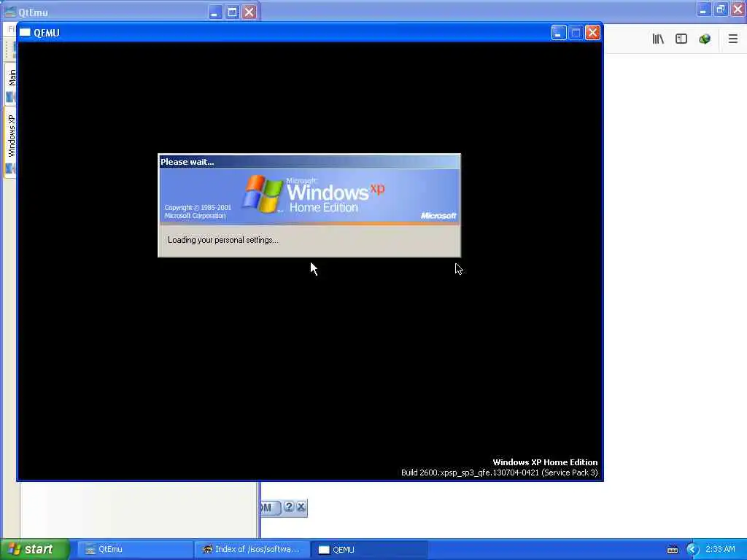This screenshot has width=747, height=560.
Task: Click the QEMU taskbar button
Action: click(x=368, y=550)
